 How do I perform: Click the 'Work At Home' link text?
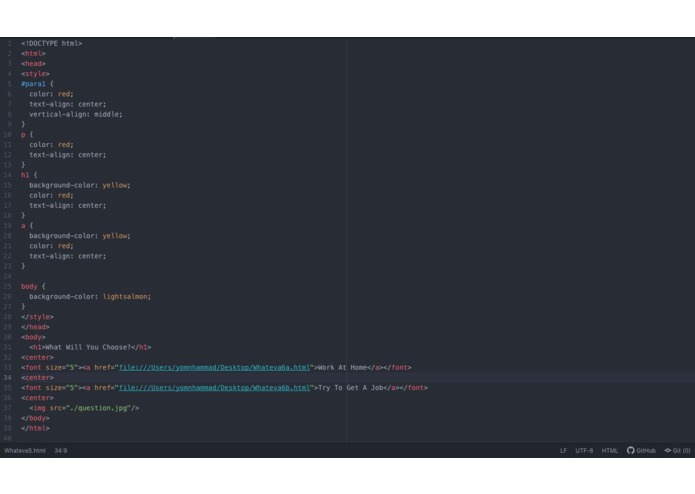342,367
